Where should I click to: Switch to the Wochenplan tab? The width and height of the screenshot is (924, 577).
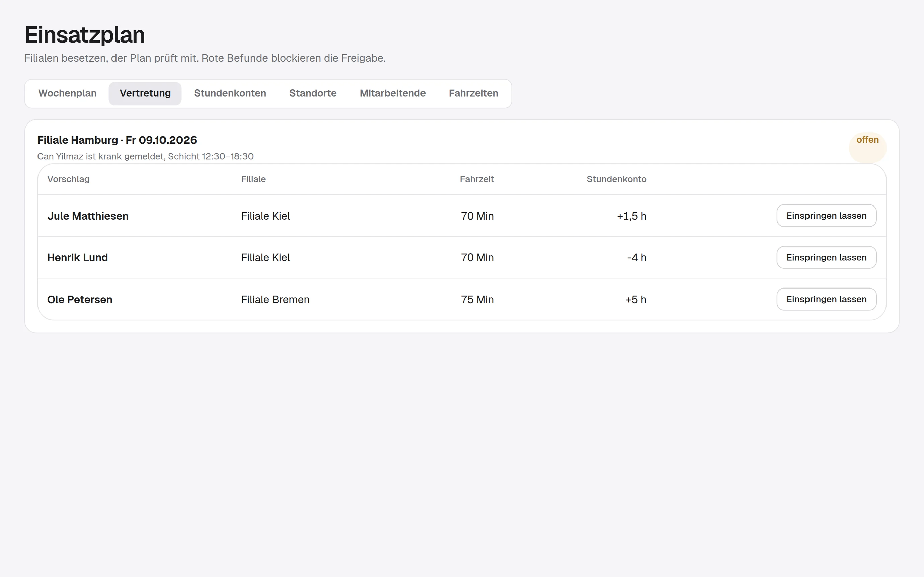click(x=67, y=93)
